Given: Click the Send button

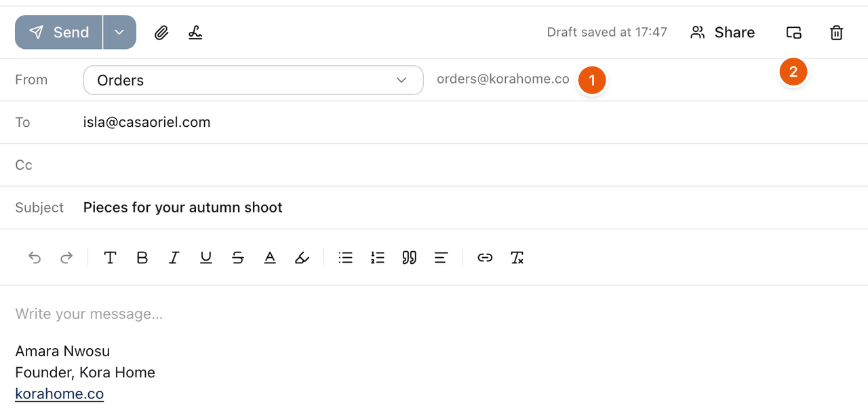Looking at the screenshot, I should coord(59,33).
